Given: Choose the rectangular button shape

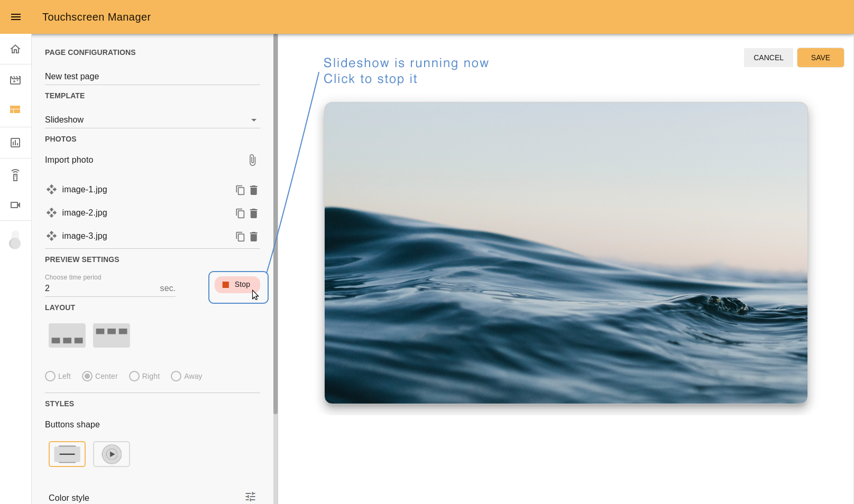Looking at the screenshot, I should (67, 454).
